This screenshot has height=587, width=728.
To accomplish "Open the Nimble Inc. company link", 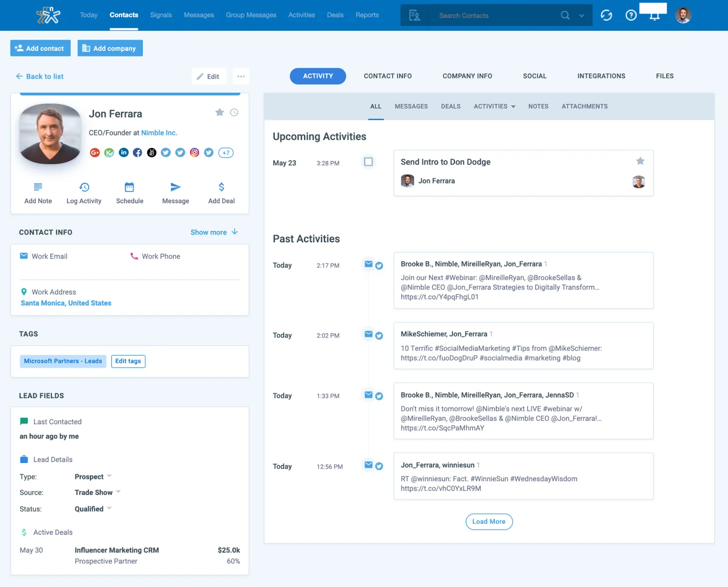I will pyautogui.click(x=159, y=133).
